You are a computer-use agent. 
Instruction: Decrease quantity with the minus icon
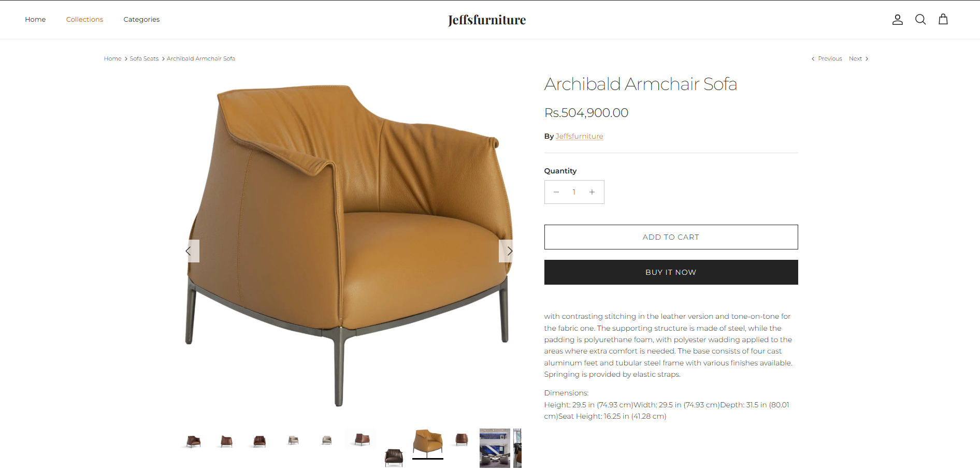point(556,192)
